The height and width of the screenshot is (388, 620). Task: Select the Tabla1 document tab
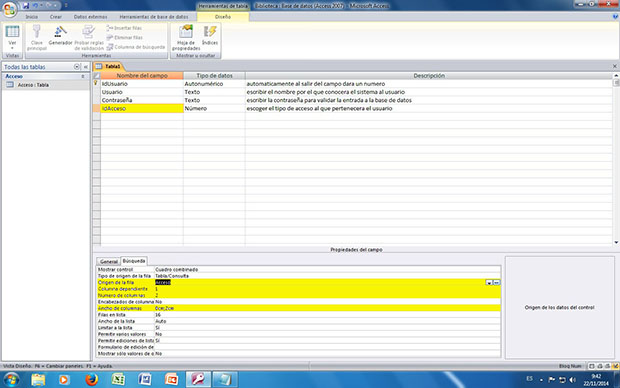pos(109,66)
